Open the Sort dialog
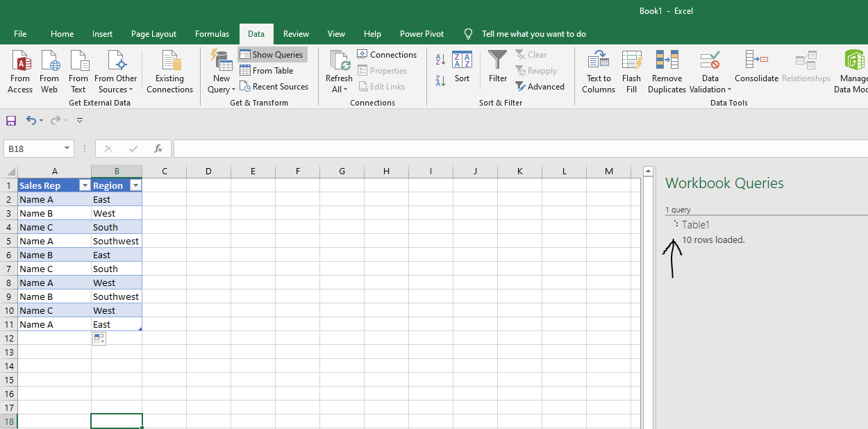The width and height of the screenshot is (868, 429). [462, 67]
